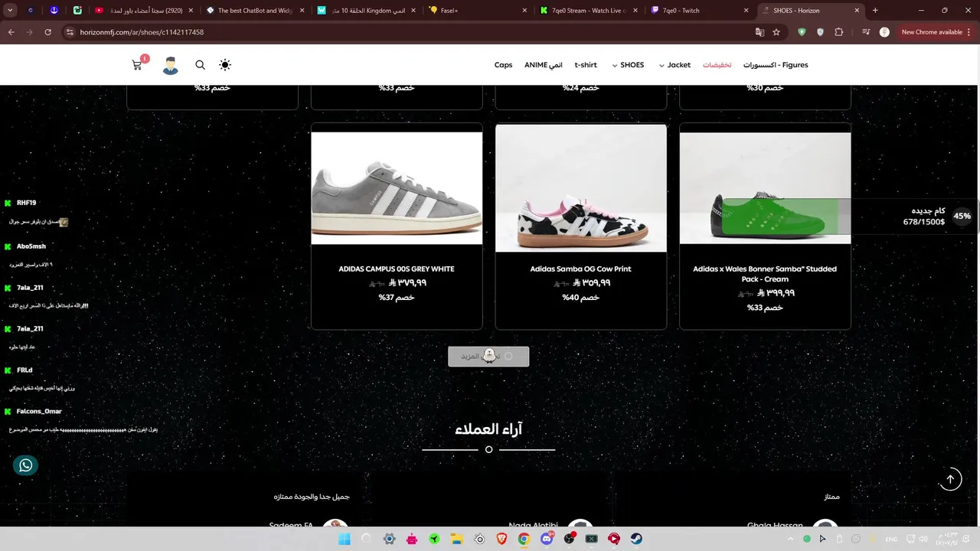Image resolution: width=980 pixels, height=551 pixels.
Task: Close the SHOES - Horizon tab
Action: tap(857, 11)
